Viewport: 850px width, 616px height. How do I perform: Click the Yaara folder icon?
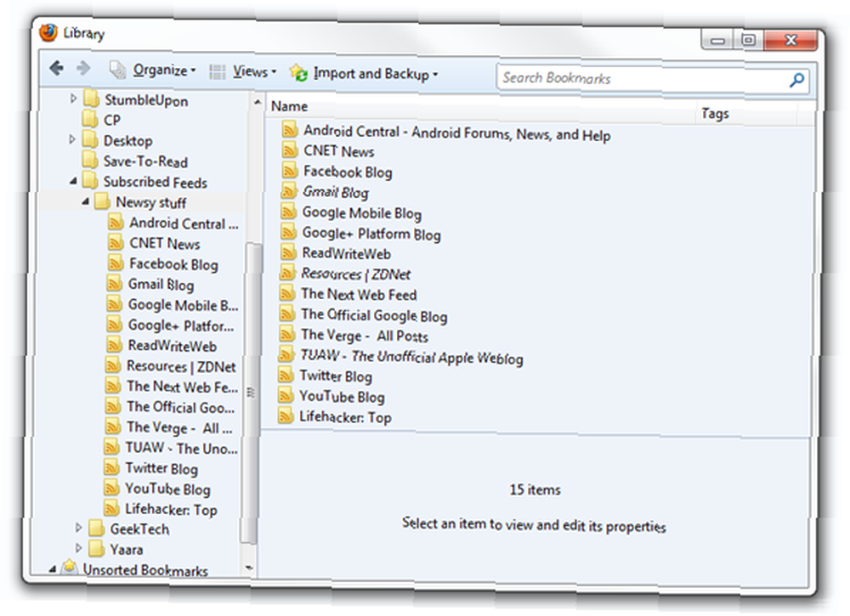point(97,548)
